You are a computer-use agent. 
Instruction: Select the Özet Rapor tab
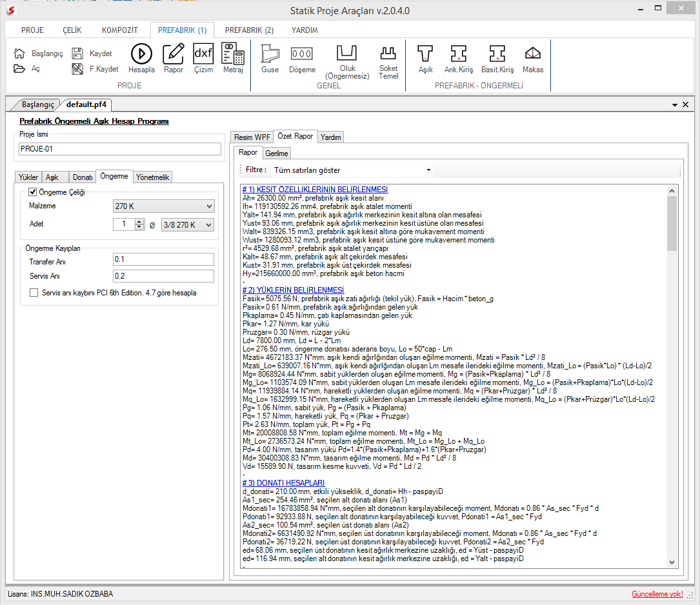click(295, 136)
